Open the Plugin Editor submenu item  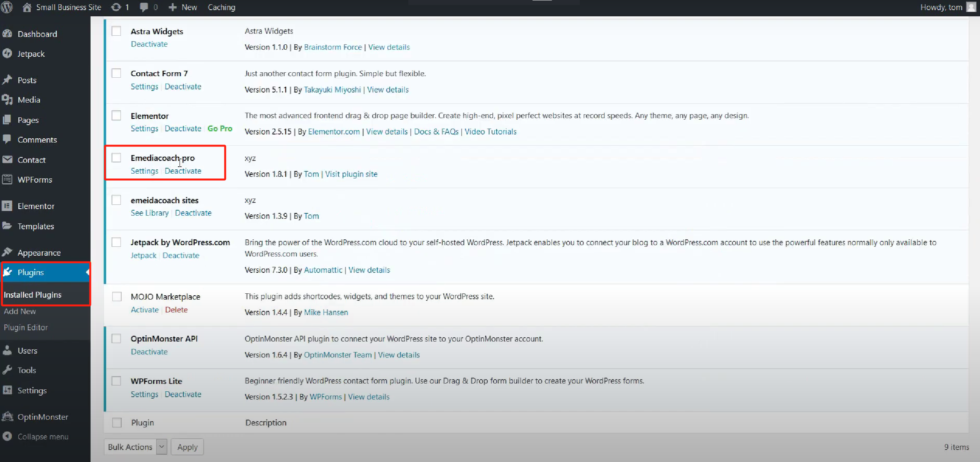pyautogui.click(x=26, y=328)
